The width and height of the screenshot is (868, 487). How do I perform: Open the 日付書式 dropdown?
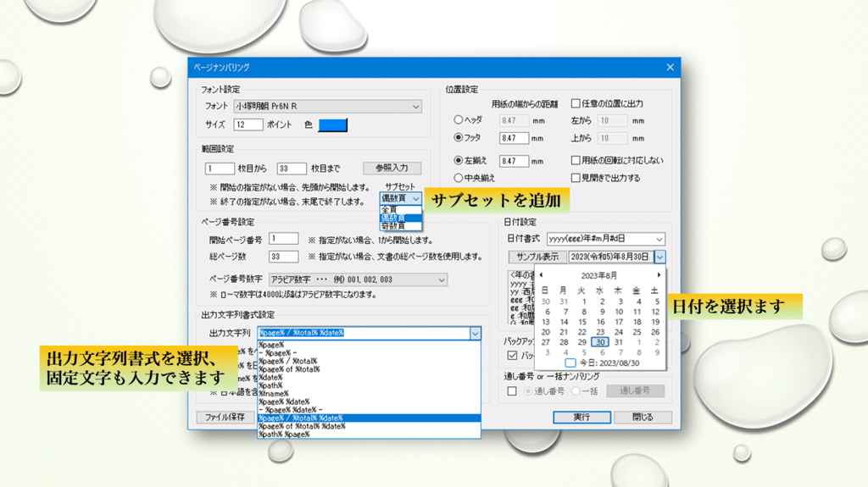pos(659,239)
